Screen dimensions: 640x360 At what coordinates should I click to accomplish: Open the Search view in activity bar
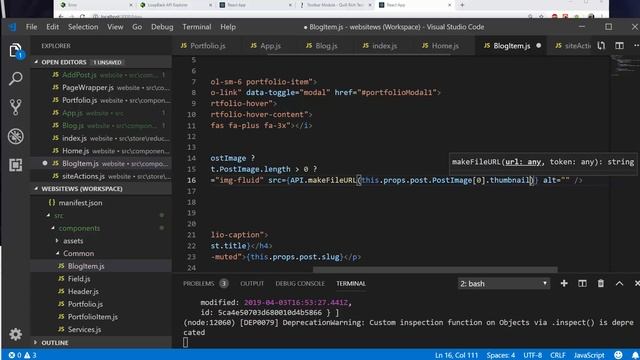point(16,78)
